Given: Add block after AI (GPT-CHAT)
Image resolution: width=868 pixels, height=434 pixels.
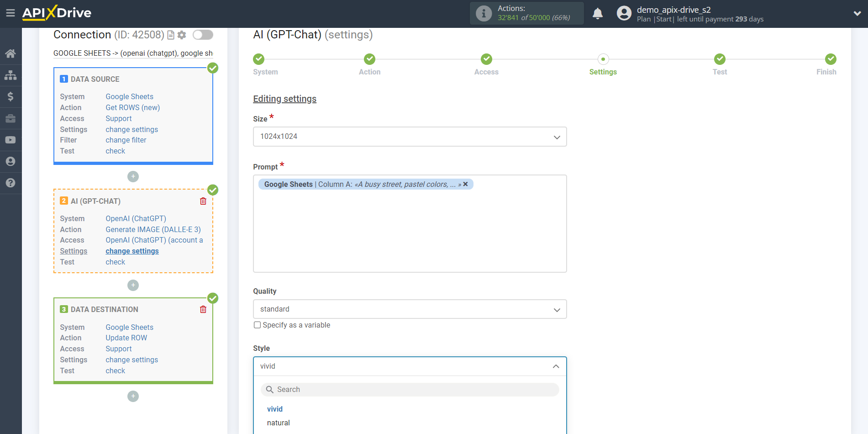Looking at the screenshot, I should 133,285.
